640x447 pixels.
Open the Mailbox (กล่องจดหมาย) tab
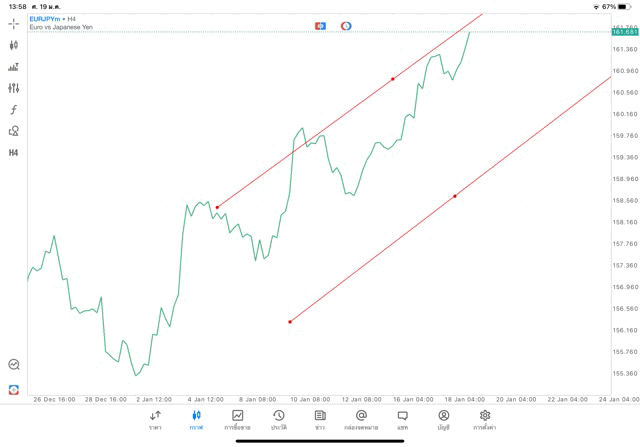pos(361,419)
